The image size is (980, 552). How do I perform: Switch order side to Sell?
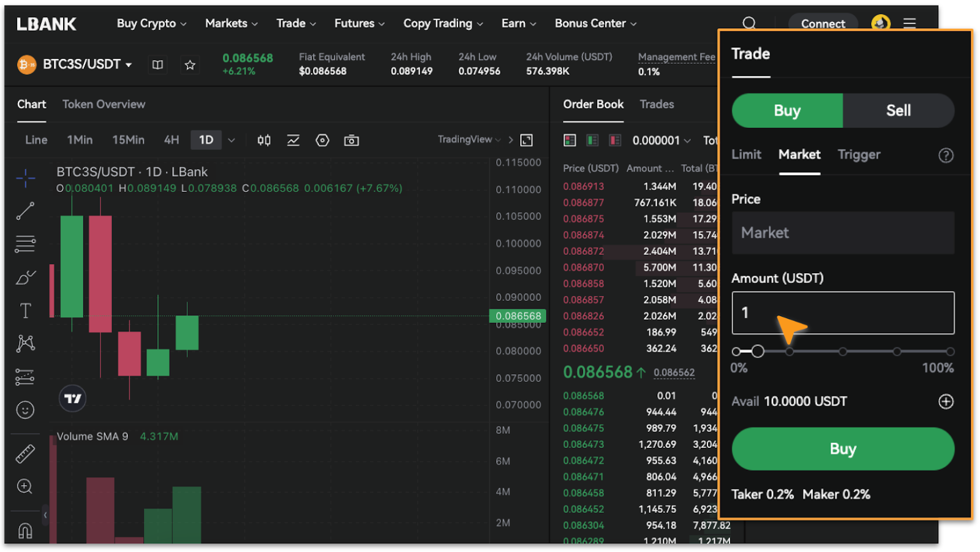click(898, 110)
